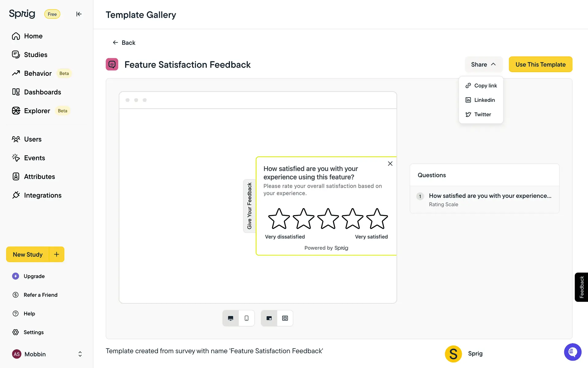588x368 pixels.
Task: Go back using the Back link
Action: (124, 43)
